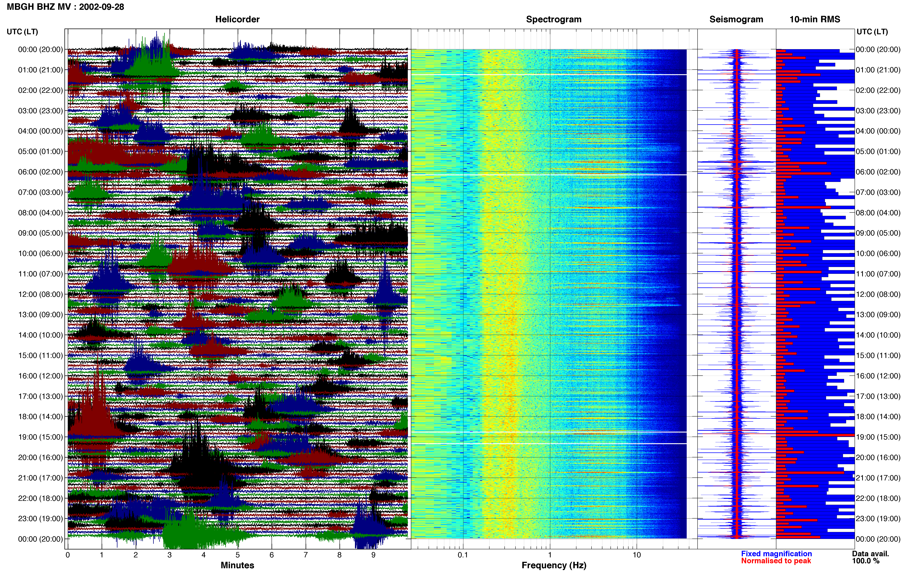Screen dimensions: 924x578
Task: Click right axis label '19:00 (15:00)'
Action: point(878,437)
